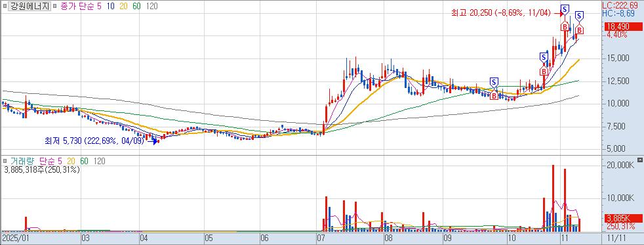Click the 4.40% change label
Screen dimensions: 644x245
coord(616,35)
